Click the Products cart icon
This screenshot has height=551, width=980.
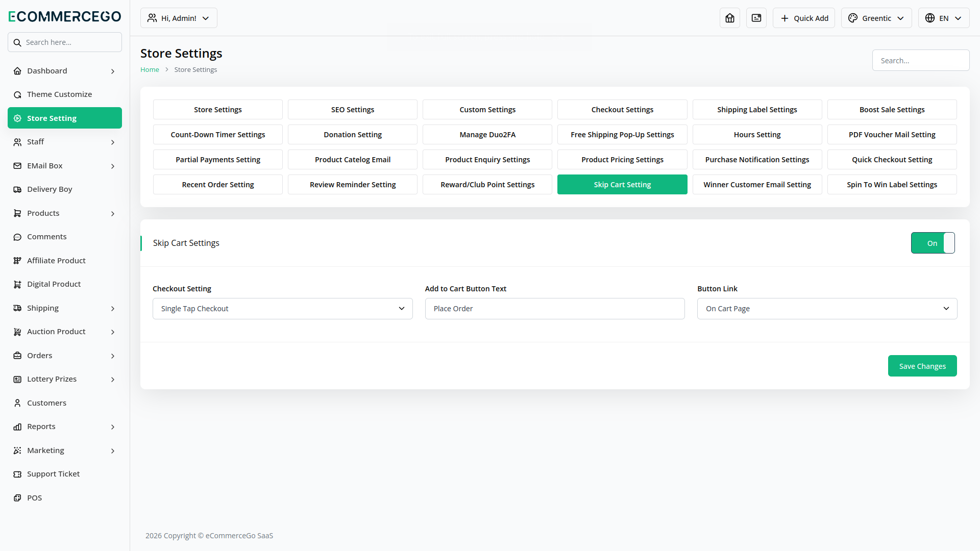point(17,213)
